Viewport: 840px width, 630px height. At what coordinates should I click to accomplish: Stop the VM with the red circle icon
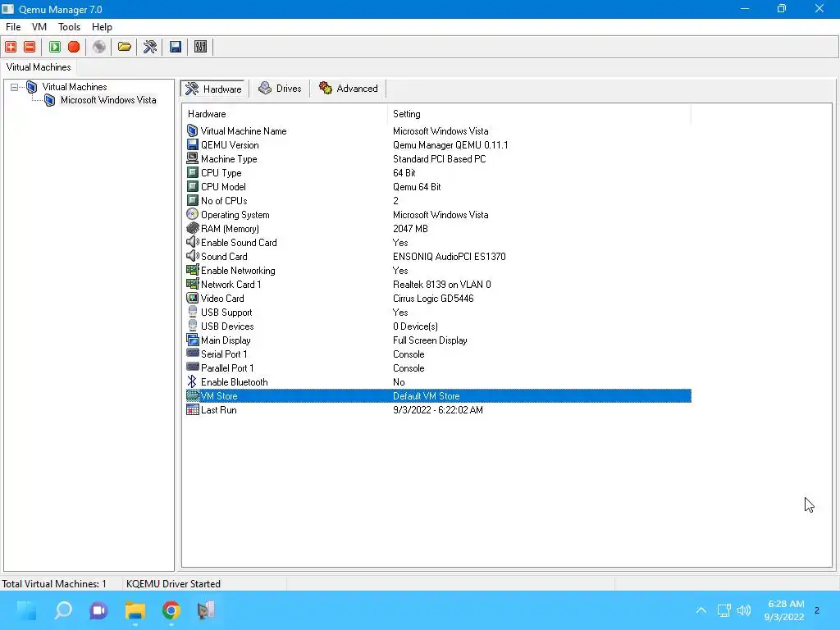(x=74, y=47)
